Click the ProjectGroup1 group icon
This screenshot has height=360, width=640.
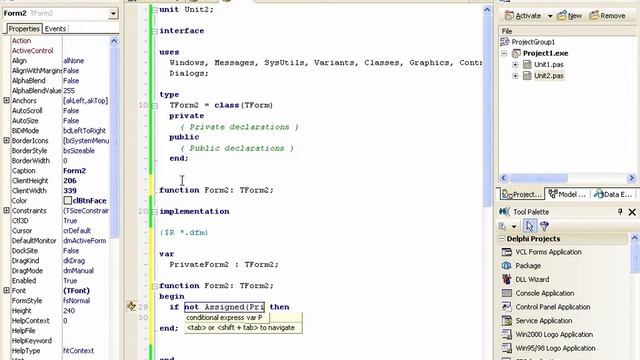(x=504, y=42)
